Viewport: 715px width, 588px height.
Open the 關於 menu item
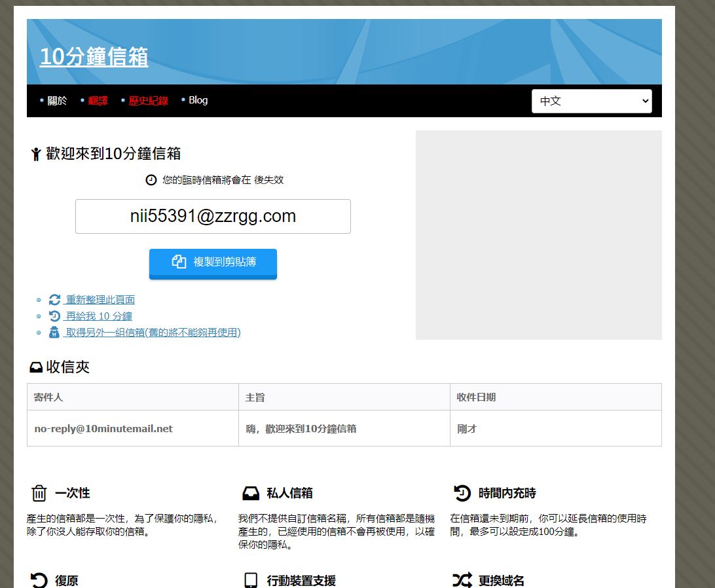point(57,100)
